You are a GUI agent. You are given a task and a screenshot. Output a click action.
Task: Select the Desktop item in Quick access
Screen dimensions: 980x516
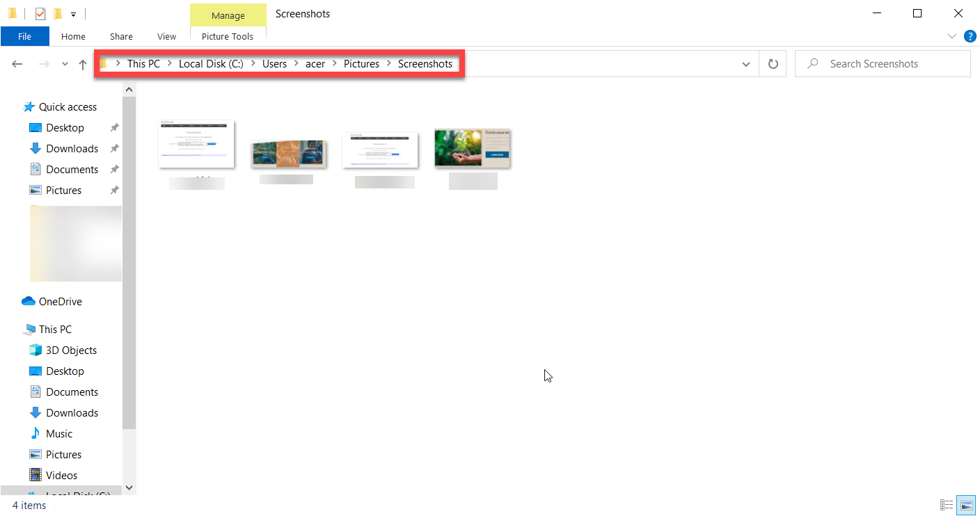tap(65, 127)
